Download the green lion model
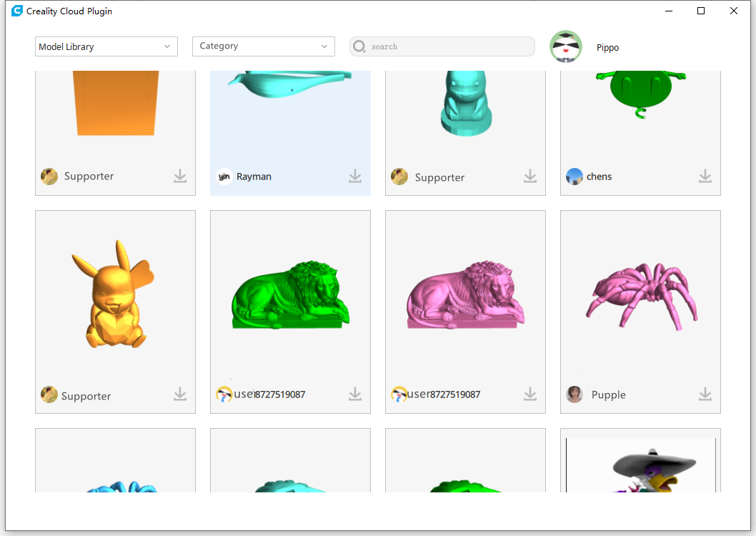This screenshot has width=756, height=536. [x=355, y=394]
